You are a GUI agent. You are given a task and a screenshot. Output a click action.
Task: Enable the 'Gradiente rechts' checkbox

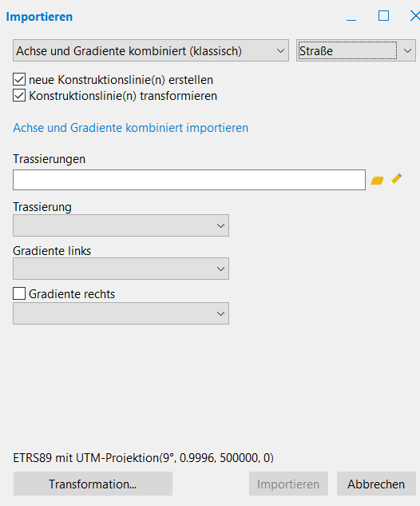19,293
